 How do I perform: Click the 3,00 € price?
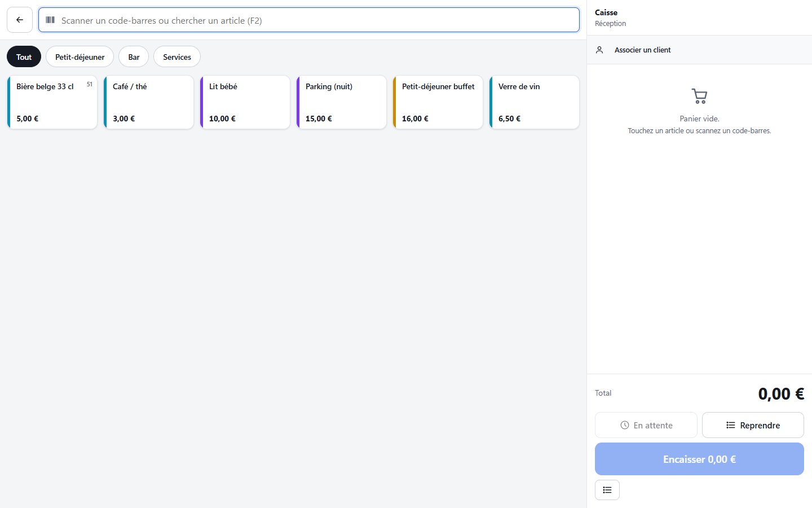(x=123, y=119)
